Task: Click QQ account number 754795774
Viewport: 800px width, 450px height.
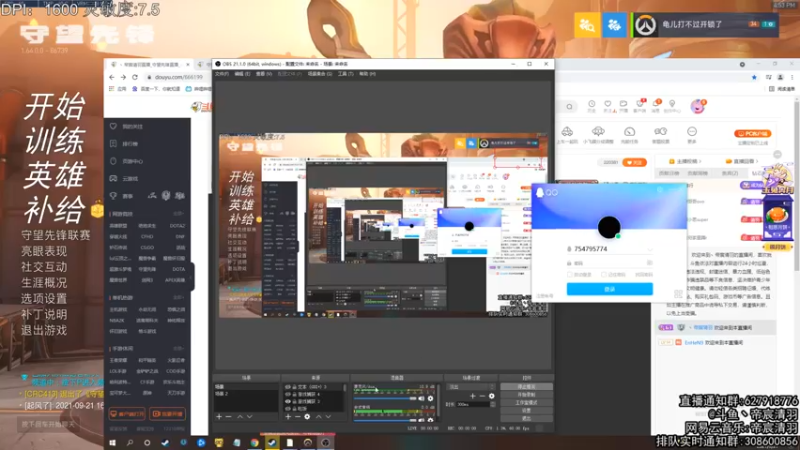Action: [x=591, y=248]
